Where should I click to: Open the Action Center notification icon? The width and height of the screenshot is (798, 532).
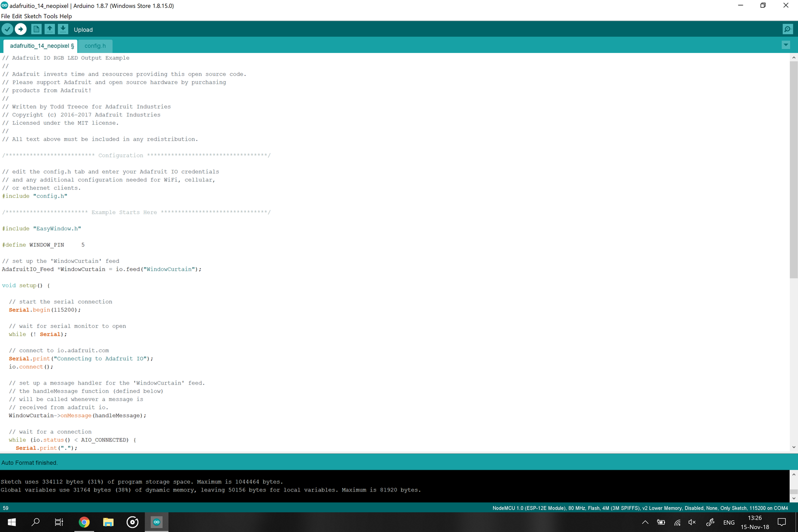(782, 522)
